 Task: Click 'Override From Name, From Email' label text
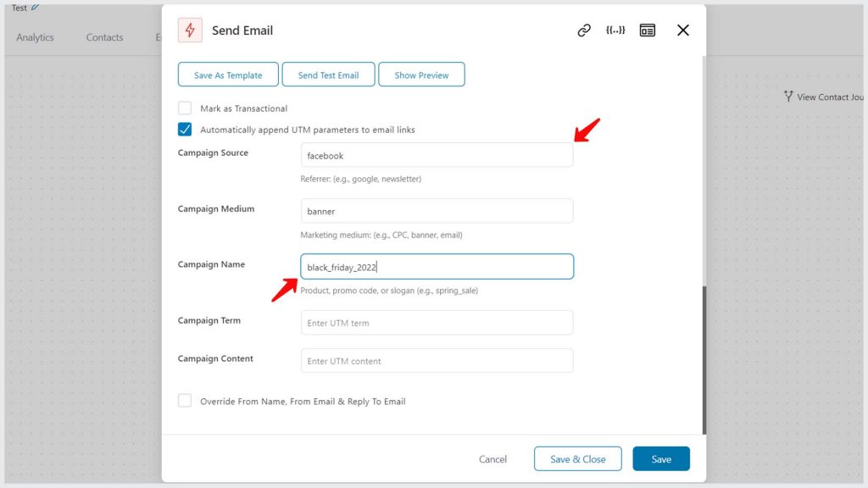pos(303,402)
